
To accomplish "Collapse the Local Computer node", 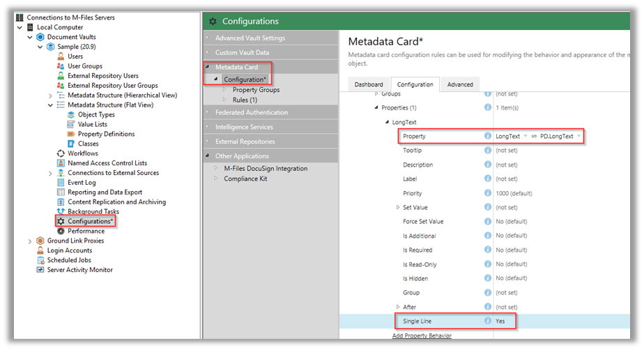I will coord(20,27).
